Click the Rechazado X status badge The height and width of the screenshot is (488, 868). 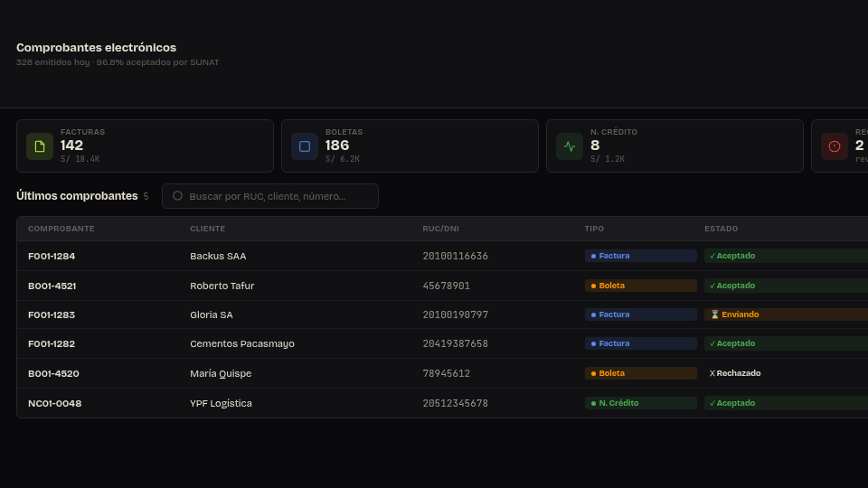tap(735, 373)
